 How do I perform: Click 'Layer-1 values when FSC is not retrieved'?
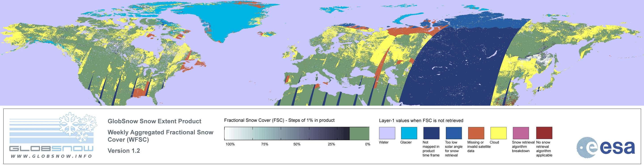[421, 120]
